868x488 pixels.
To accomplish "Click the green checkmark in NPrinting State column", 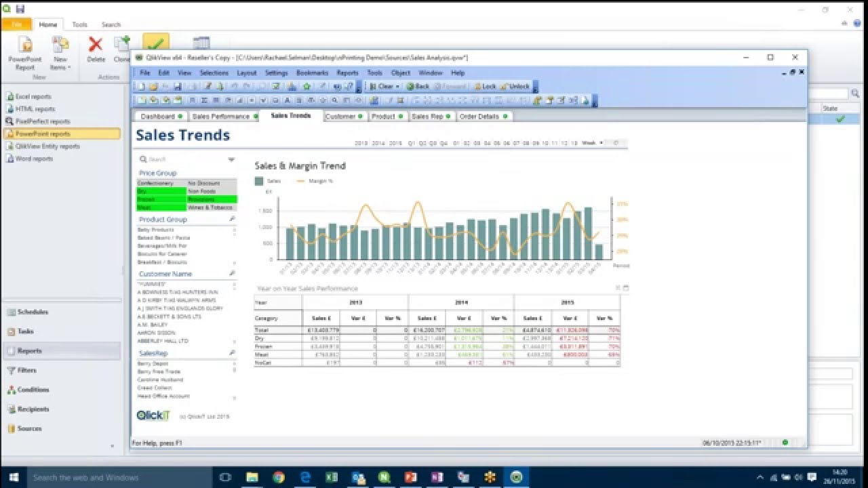I will (840, 119).
